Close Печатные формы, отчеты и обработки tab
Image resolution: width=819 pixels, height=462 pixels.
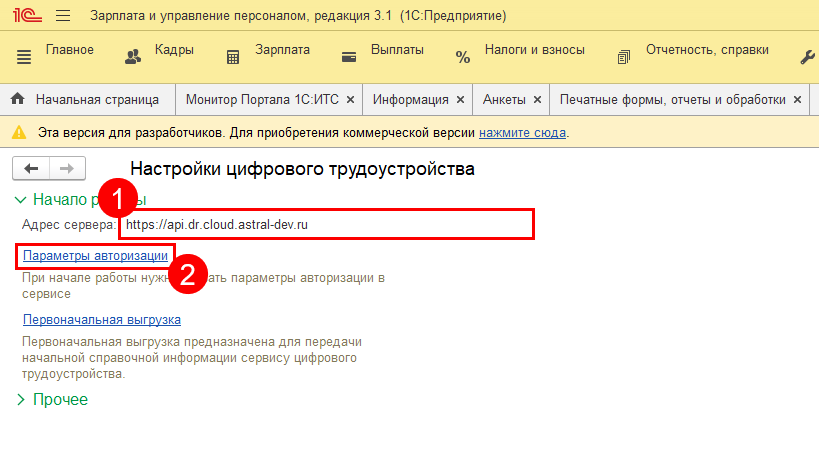click(x=797, y=100)
